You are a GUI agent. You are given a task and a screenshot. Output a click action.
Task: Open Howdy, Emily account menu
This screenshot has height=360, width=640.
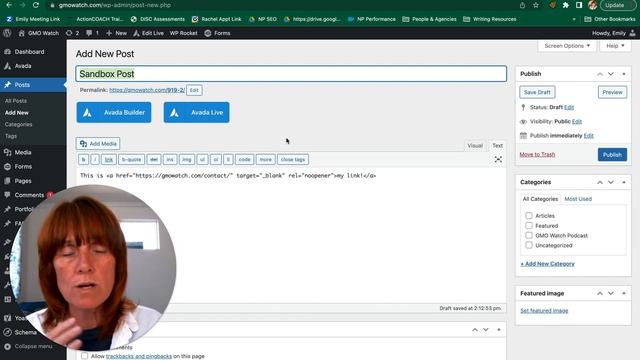613,33
